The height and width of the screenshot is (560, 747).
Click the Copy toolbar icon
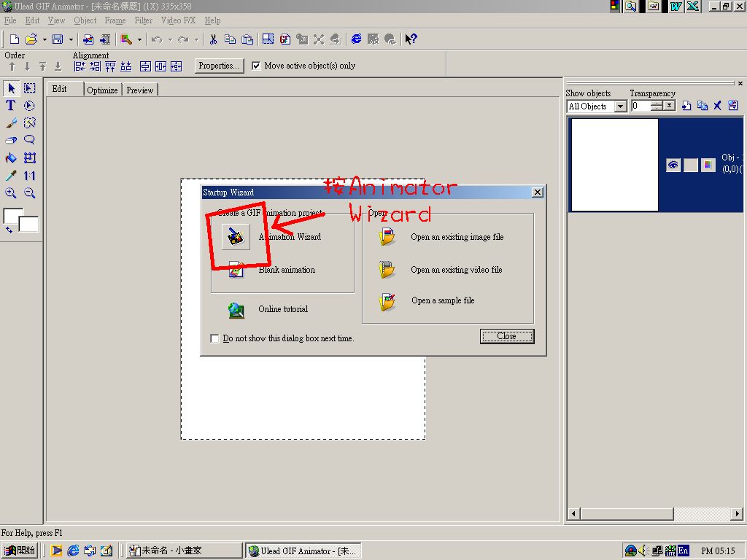230,39
